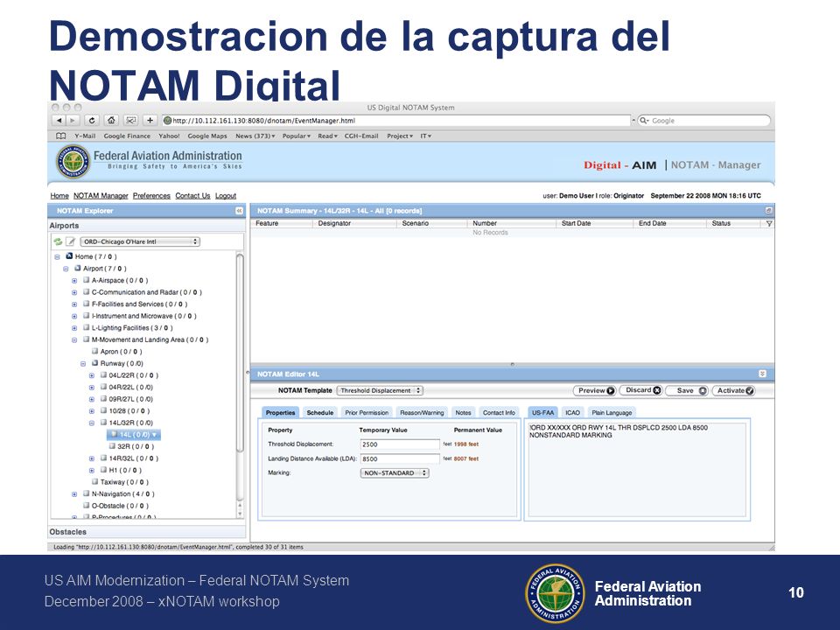Open the ORD-Chicago O'Hare Intl airport dropdown

pyautogui.click(x=140, y=241)
